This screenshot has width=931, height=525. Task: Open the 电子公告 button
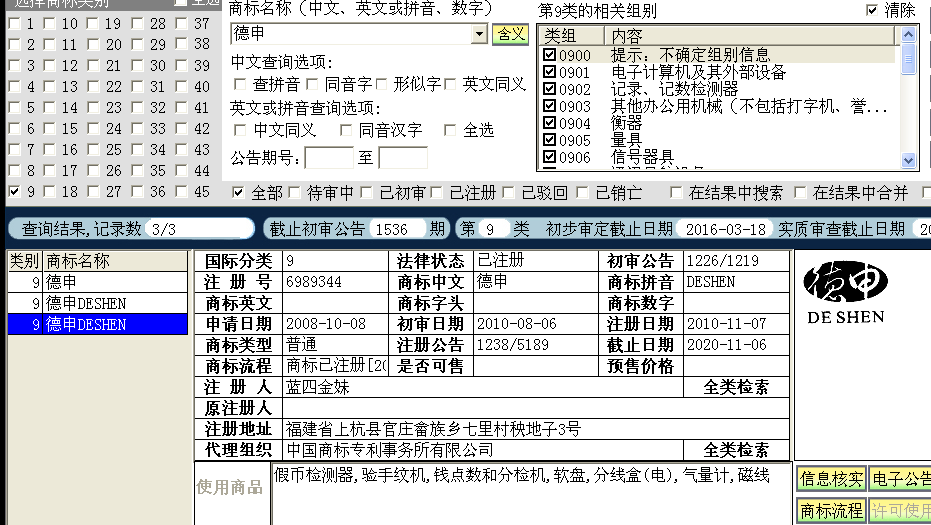(900, 479)
